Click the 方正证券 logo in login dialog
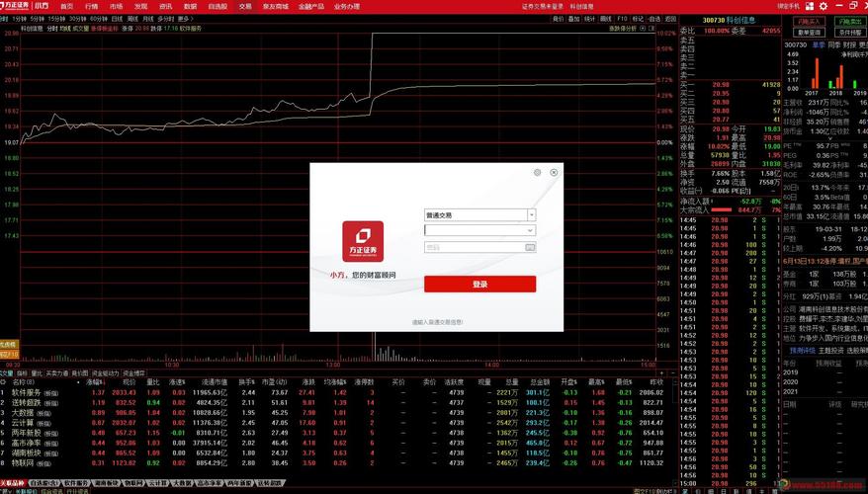The height and width of the screenshot is (494, 868). coord(363,241)
